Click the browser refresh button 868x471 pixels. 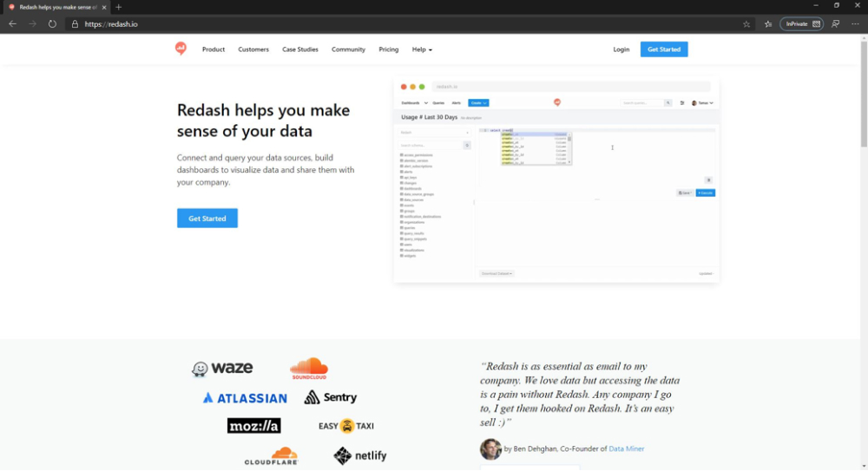(52, 24)
